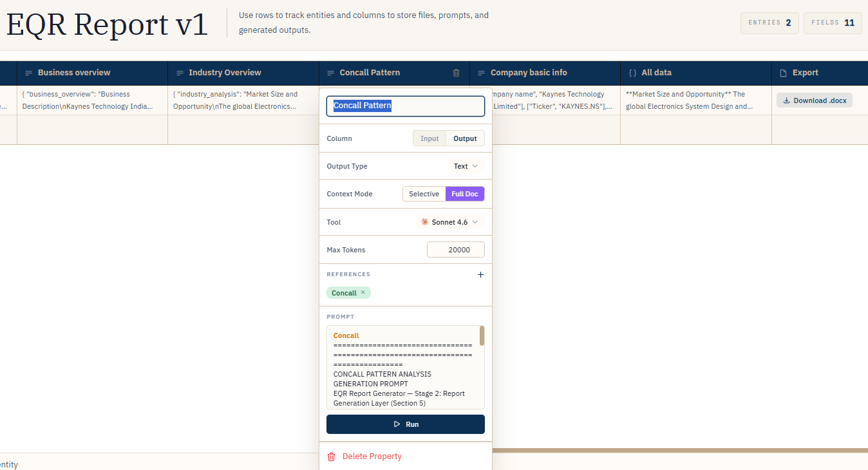Open the Export column header

[820, 73]
